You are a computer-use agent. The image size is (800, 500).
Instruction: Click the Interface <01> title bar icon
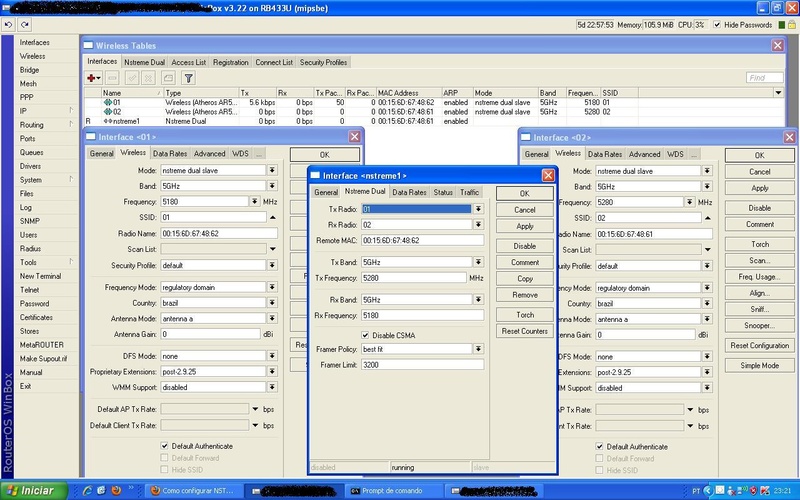91,137
